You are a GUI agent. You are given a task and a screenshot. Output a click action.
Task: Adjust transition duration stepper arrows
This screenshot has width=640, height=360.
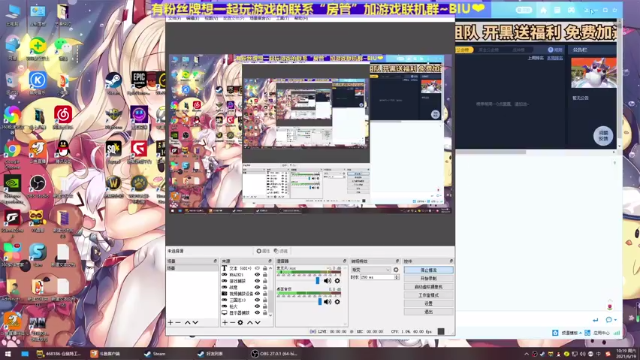[397, 277]
